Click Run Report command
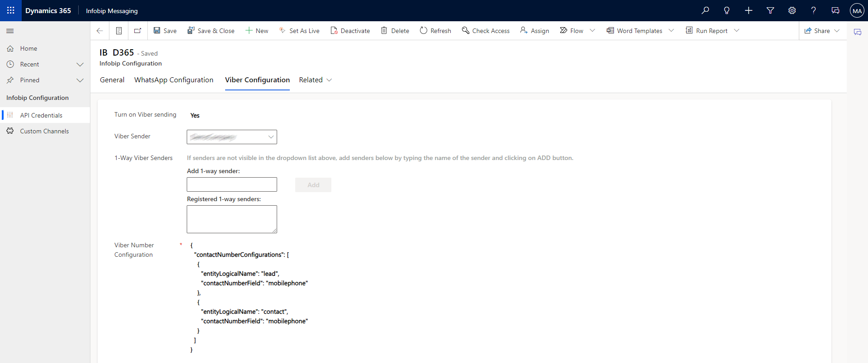Viewport: 868px width, 363px height. point(707,31)
